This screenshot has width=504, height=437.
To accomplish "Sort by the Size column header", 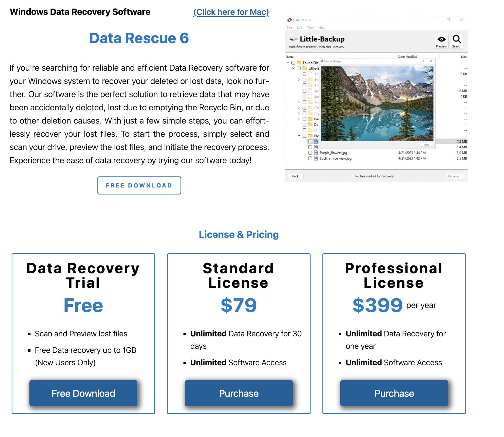I will (464, 57).
